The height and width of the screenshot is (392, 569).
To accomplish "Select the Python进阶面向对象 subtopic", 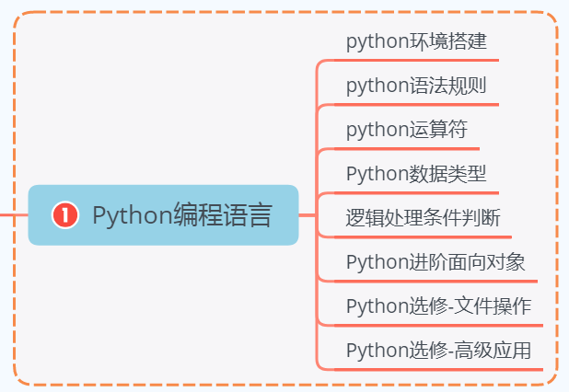I will point(435,262).
